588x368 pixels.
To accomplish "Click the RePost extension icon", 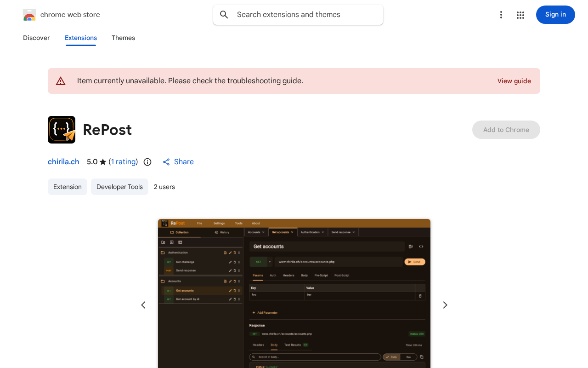I will pos(62,130).
